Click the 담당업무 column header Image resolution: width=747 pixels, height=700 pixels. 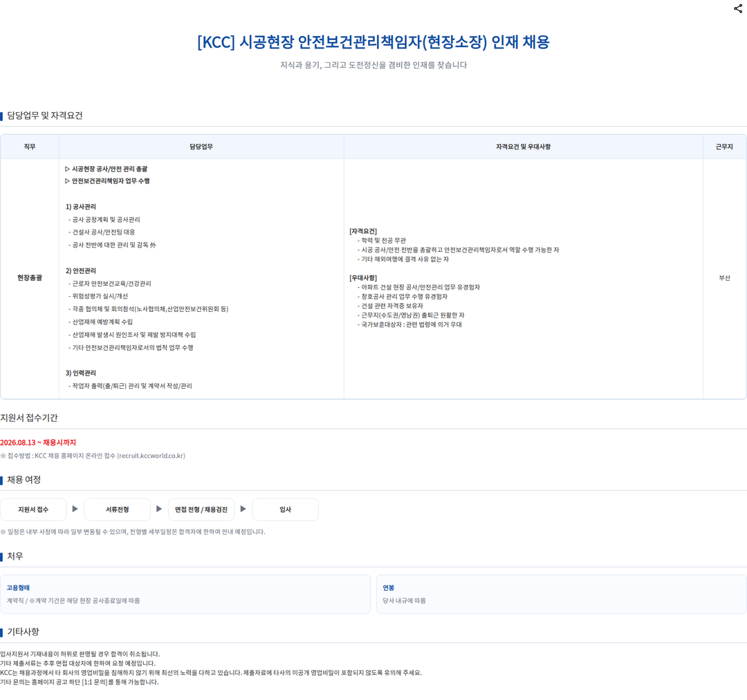[x=201, y=147]
